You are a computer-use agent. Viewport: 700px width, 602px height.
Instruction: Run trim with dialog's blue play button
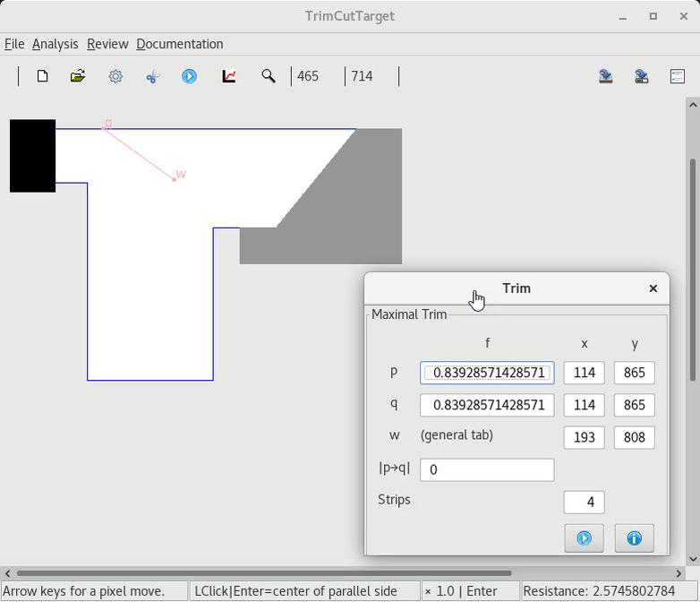(584, 537)
